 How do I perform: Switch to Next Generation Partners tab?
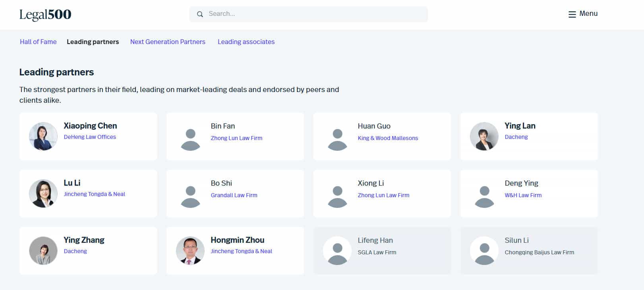click(x=168, y=42)
